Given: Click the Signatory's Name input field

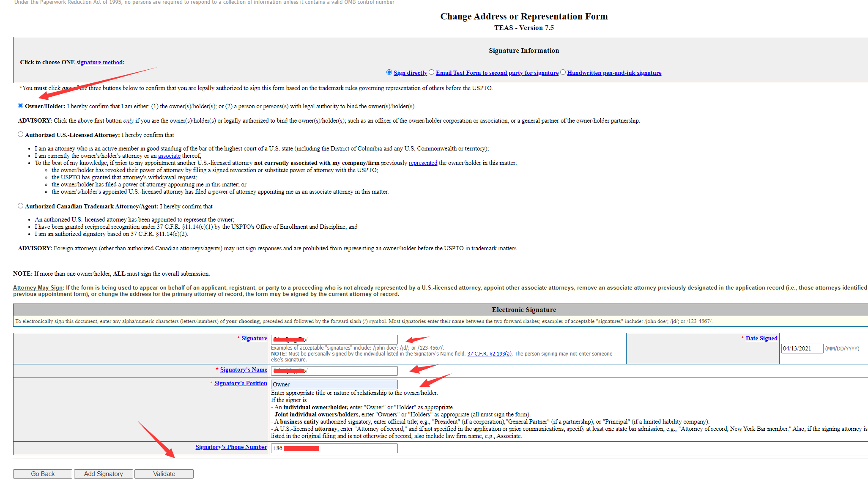Looking at the screenshot, I should pyautogui.click(x=334, y=371).
